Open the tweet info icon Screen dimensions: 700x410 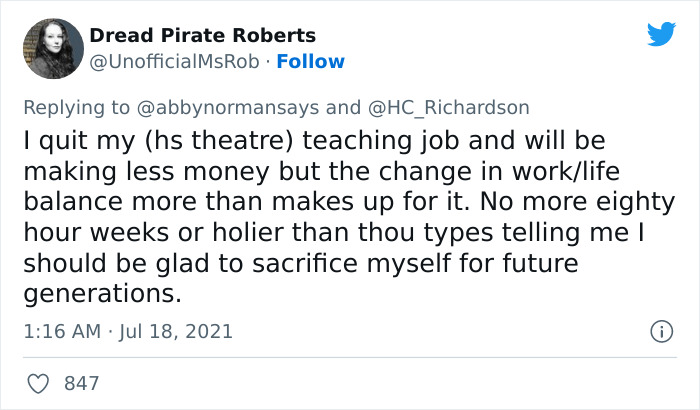tap(660, 331)
